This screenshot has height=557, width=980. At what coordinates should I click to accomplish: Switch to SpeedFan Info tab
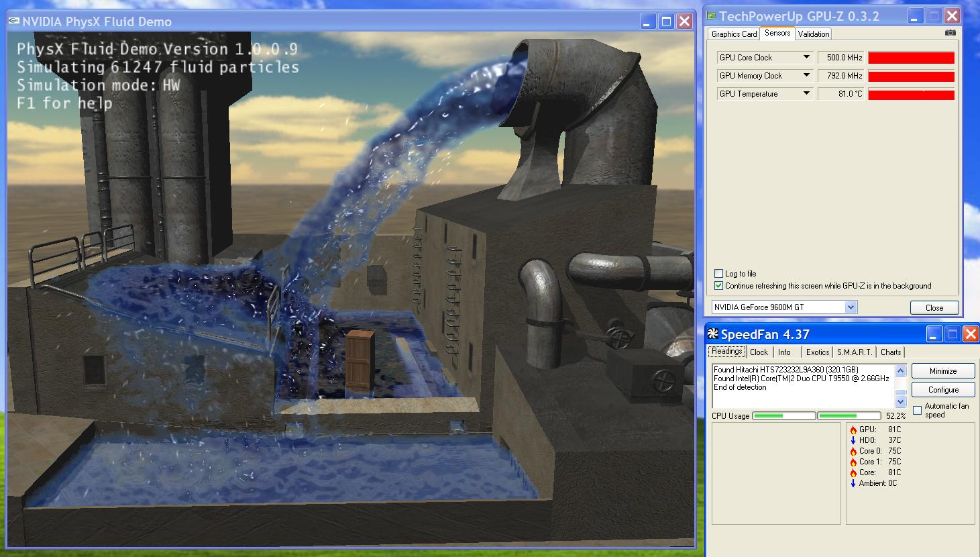pyautogui.click(x=784, y=352)
